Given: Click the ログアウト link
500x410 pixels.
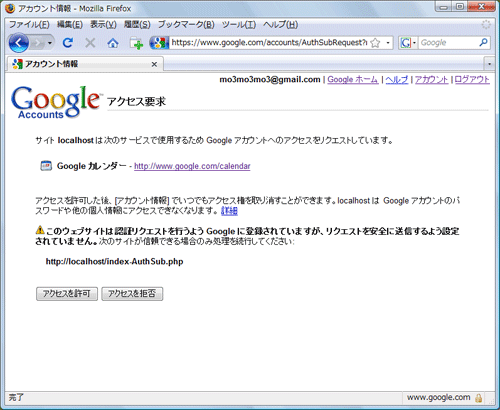Looking at the screenshot, I should click(x=472, y=79).
